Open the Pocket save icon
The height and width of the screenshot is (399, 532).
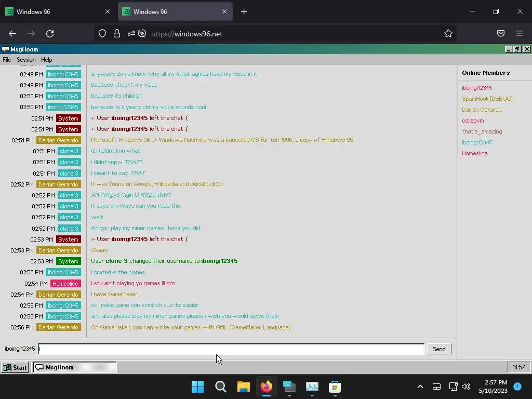(x=501, y=33)
